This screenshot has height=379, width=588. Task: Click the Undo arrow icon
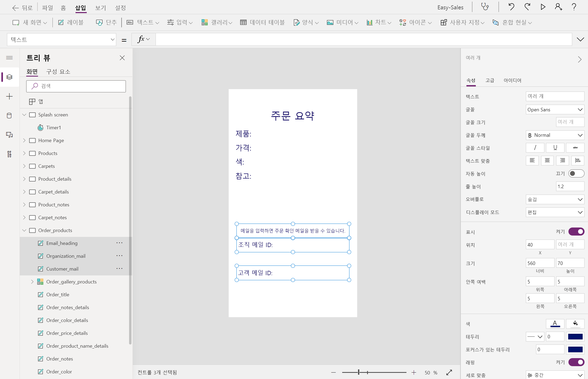point(511,7)
